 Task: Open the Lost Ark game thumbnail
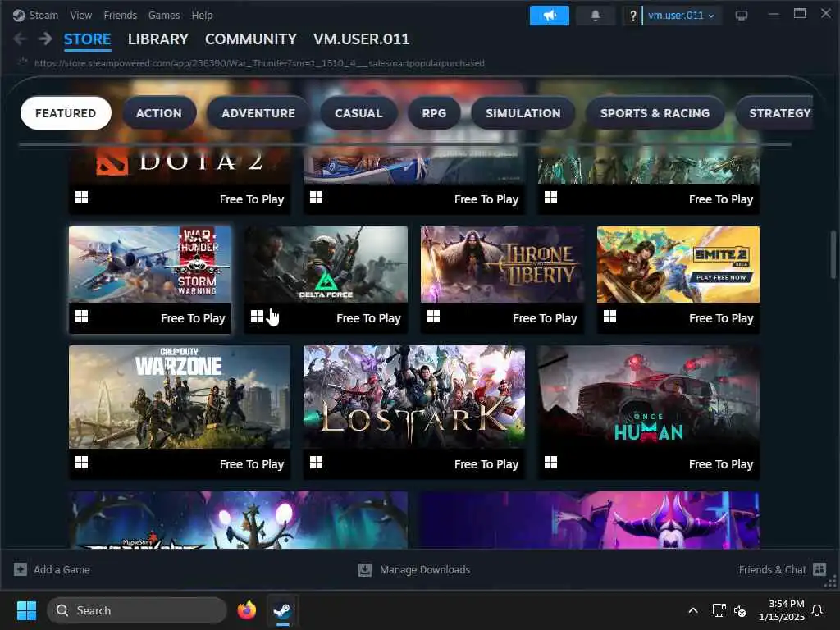click(414, 397)
